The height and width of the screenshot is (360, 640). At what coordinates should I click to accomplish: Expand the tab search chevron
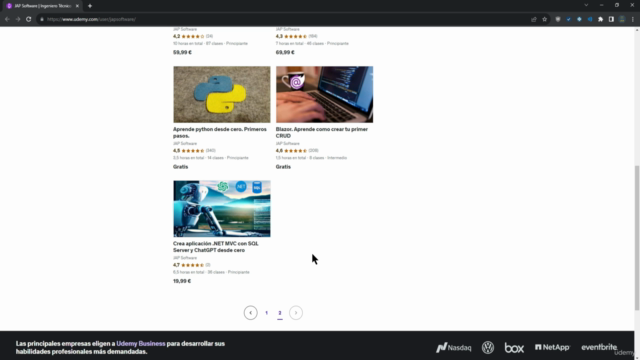tap(586, 5)
